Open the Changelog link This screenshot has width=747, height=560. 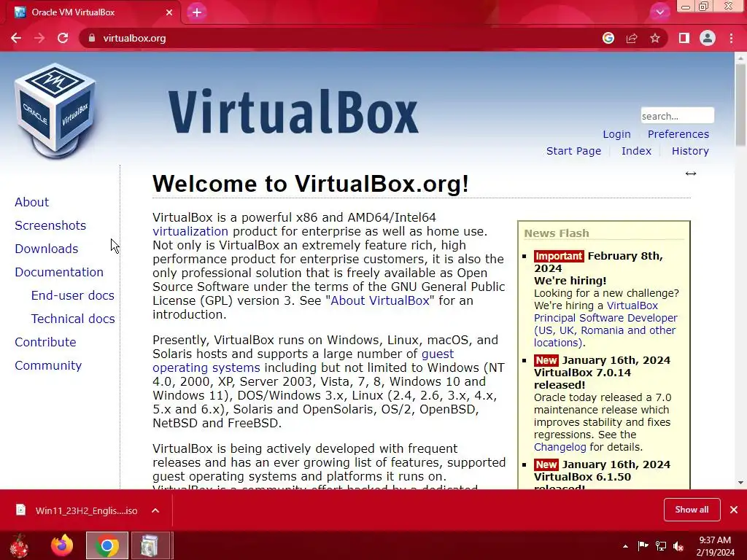[560, 447]
